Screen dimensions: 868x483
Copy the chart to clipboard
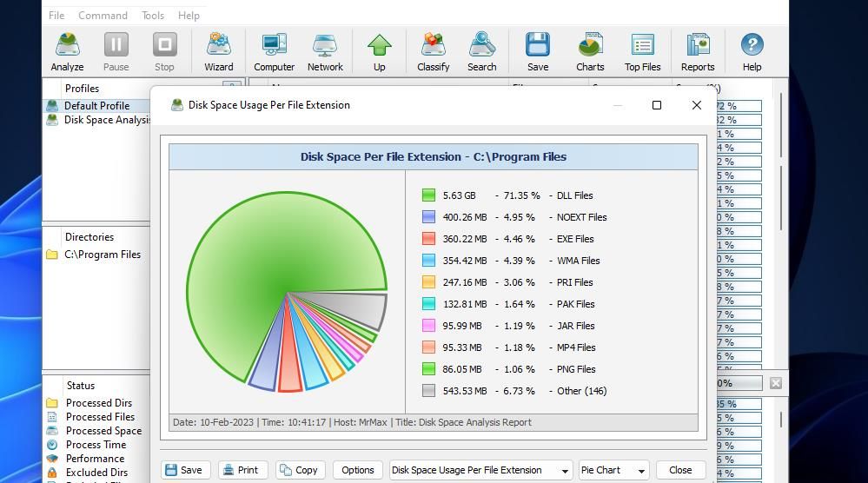(300, 470)
